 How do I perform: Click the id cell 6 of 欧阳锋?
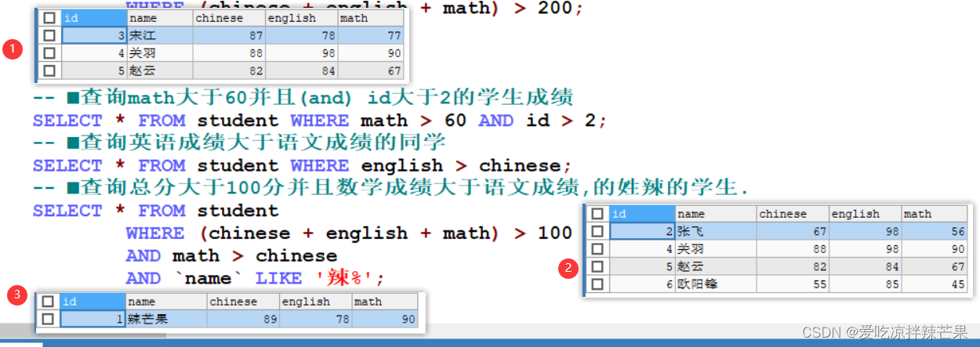[642, 284]
